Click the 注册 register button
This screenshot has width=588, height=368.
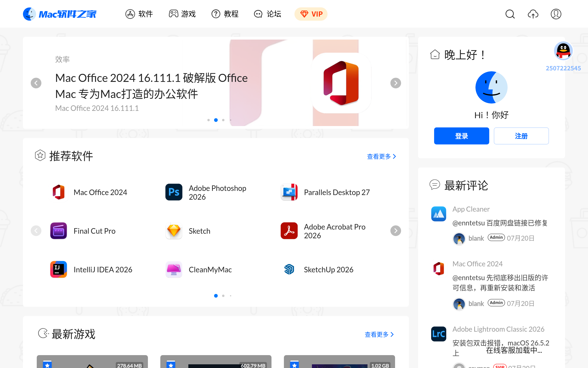pyautogui.click(x=521, y=136)
